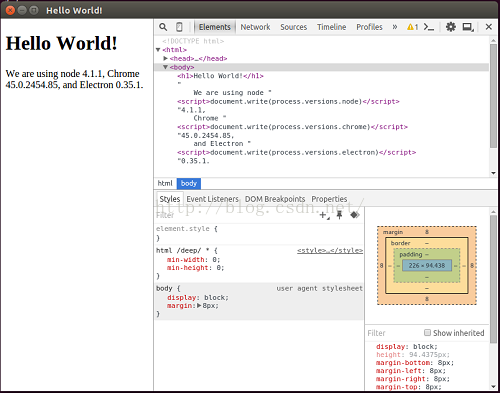Open the warning triangle with count 1
The image size is (500, 393).
412,27
